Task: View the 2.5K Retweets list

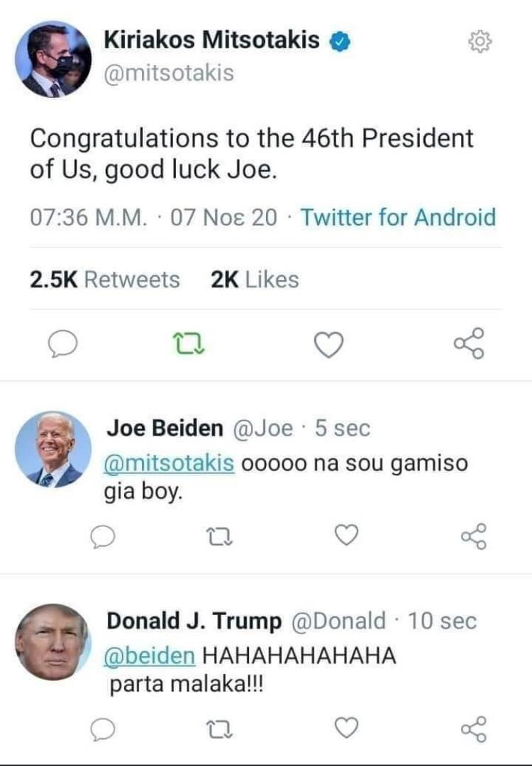Action: pyautogui.click(x=105, y=279)
